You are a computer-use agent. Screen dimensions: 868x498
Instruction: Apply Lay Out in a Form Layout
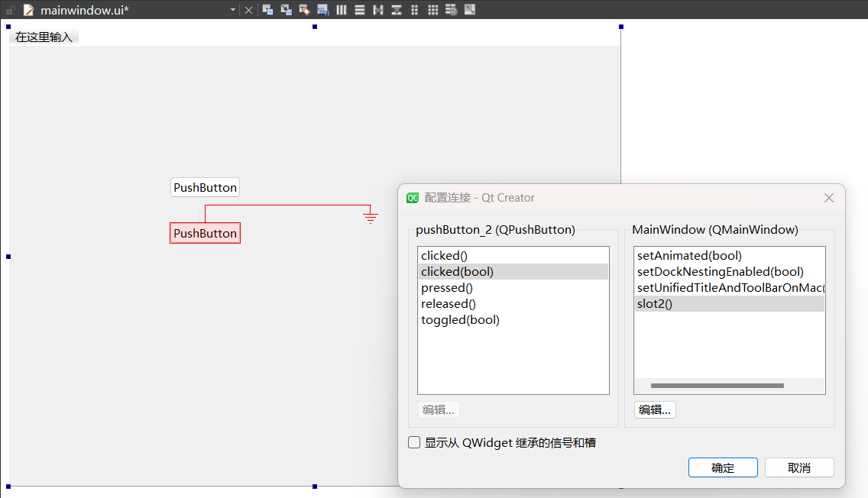tap(415, 9)
